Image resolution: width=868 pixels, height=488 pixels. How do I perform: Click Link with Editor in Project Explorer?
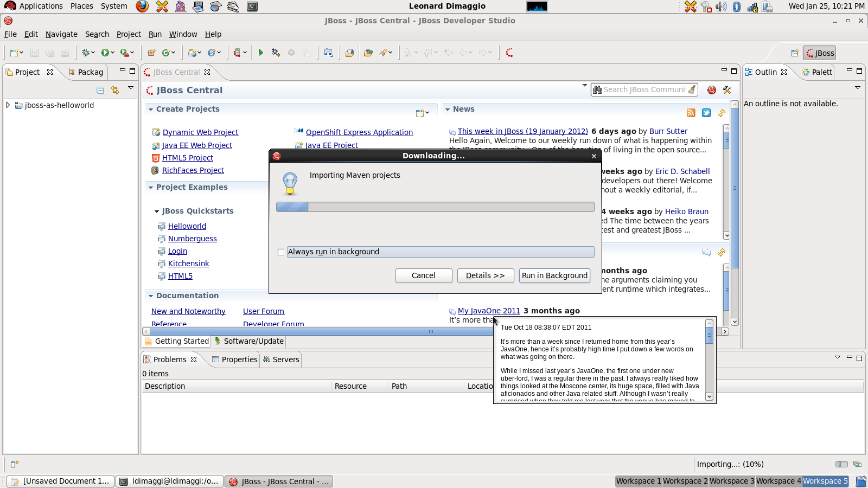[115, 90]
